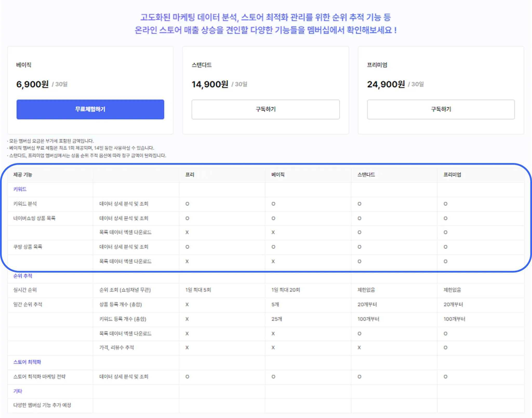Image resolution: width=532 pixels, height=418 pixels.
Task: Click the 키워드 section heading
Action: [x=20, y=189]
